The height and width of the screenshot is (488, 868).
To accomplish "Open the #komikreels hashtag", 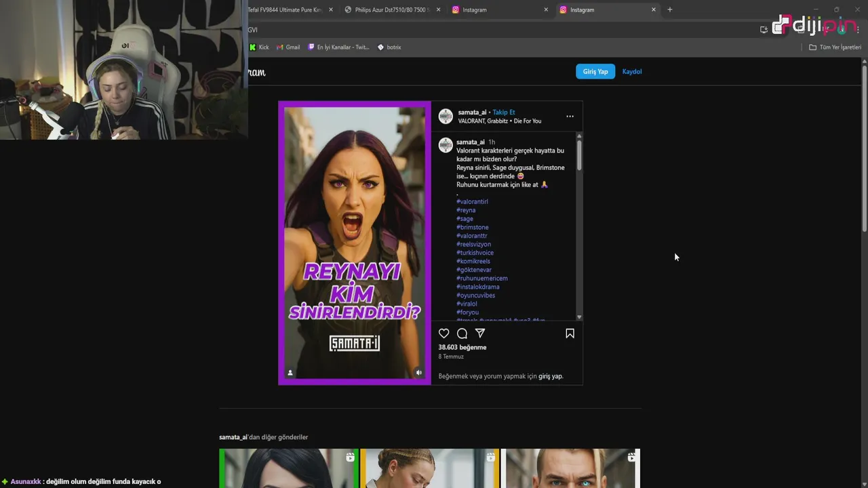I will tap(473, 262).
